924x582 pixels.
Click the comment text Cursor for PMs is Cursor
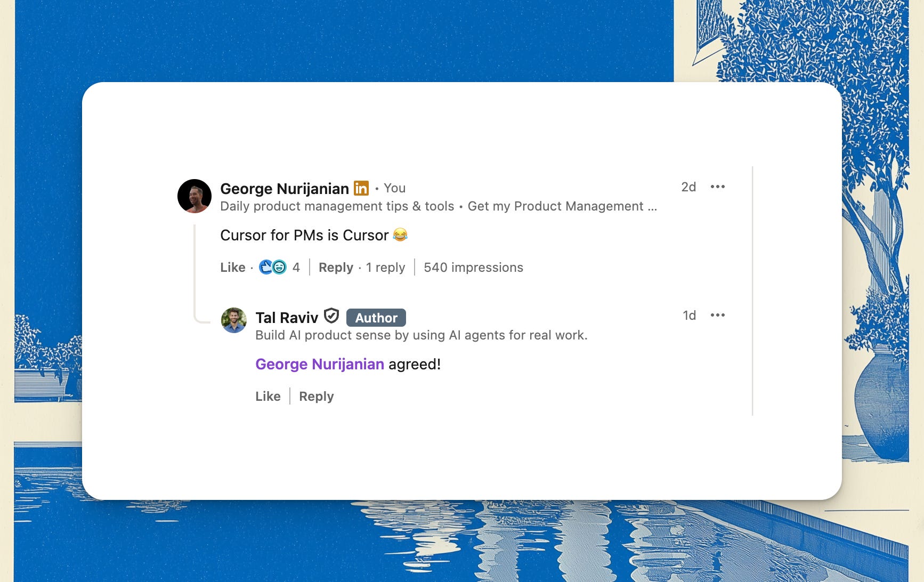314,235
